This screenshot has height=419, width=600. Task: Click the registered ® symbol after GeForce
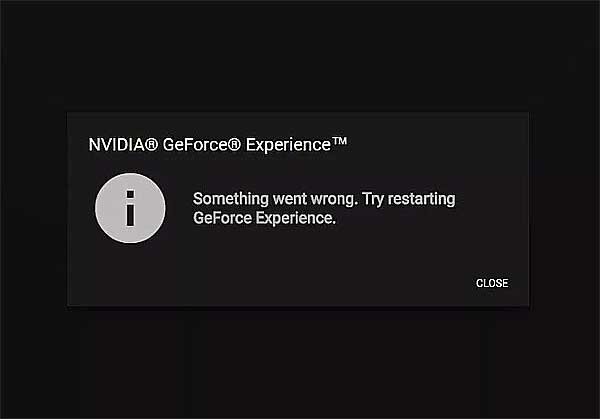click(x=235, y=145)
